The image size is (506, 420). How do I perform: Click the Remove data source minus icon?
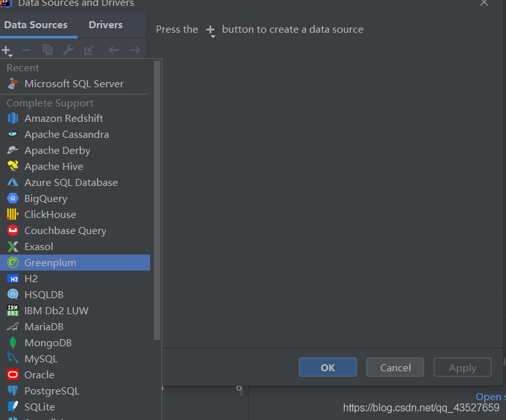coord(26,50)
